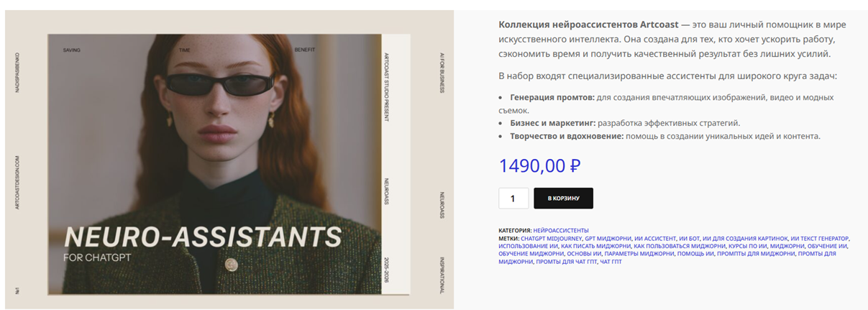
Task: Follow the «ИИ текст генератор» tag link
Action: click(x=820, y=238)
